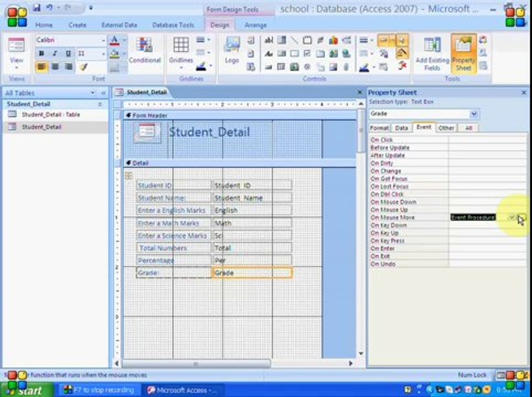Open the Calibri font name dropdown
This screenshot has width=532, height=397.
(x=103, y=41)
